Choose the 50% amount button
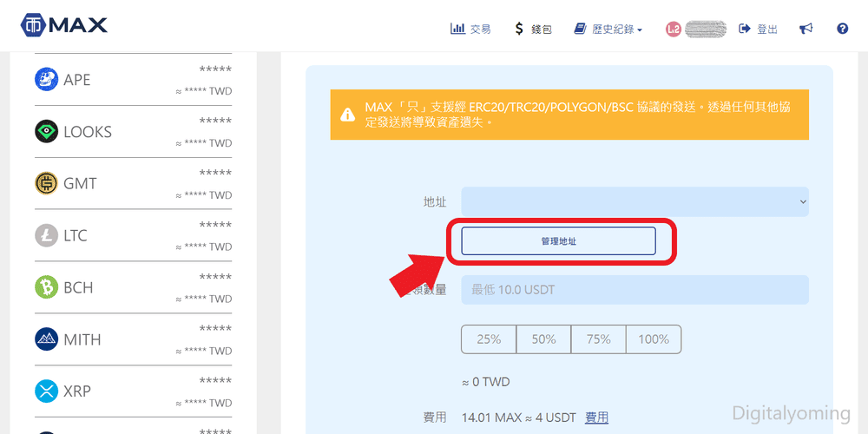Screen dimensions: 868x434 point(543,339)
